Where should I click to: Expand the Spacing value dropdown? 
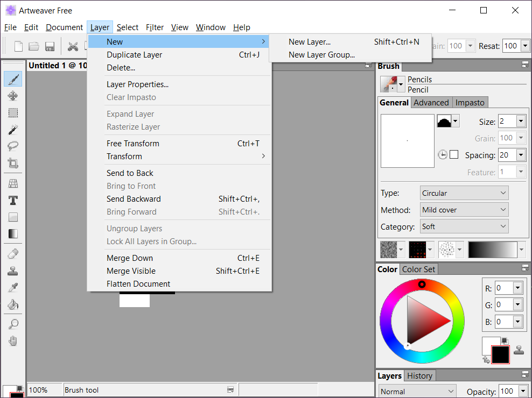pos(521,155)
